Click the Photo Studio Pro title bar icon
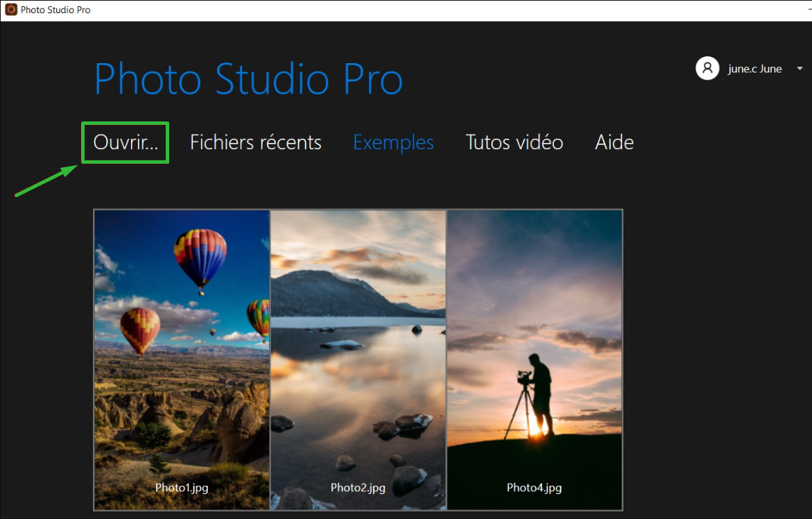Screen dimensions: 812x519 coord(11,10)
